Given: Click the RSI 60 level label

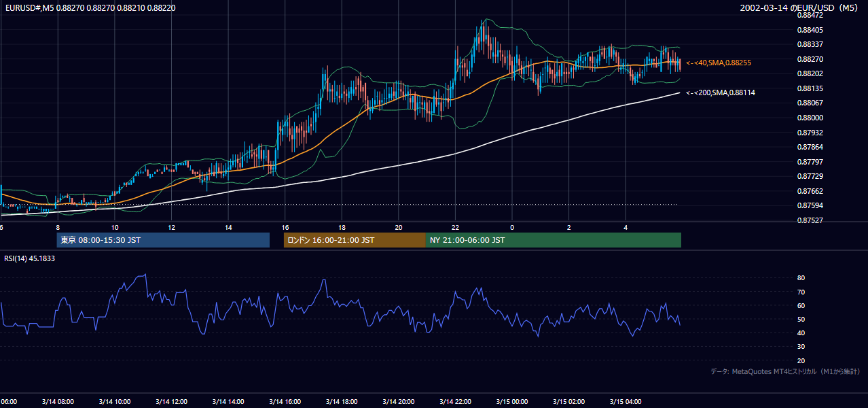Looking at the screenshot, I should (x=801, y=305).
